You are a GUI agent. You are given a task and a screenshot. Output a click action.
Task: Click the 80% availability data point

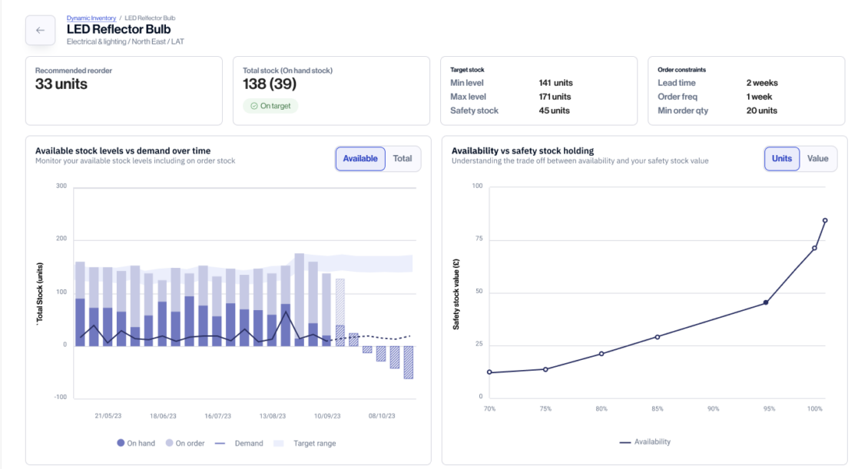601,354
